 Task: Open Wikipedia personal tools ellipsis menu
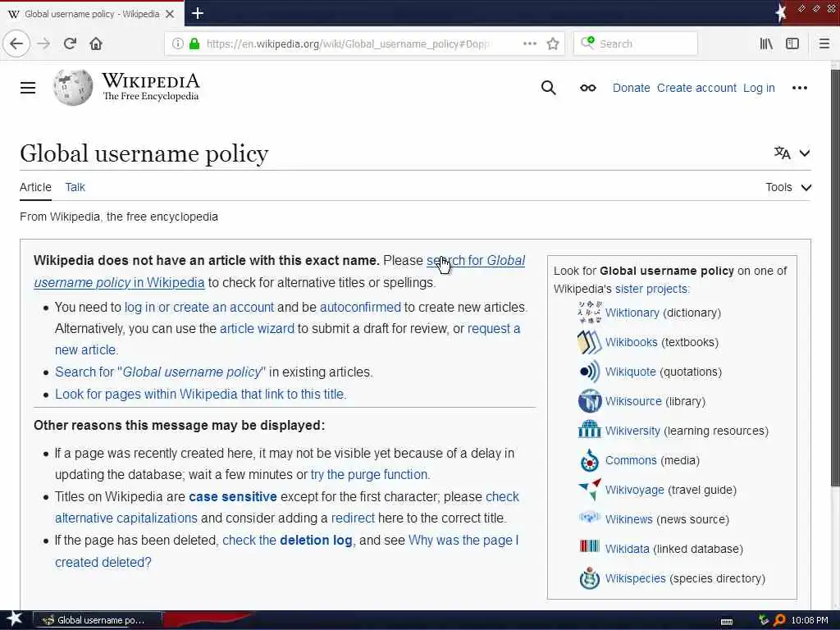(799, 88)
